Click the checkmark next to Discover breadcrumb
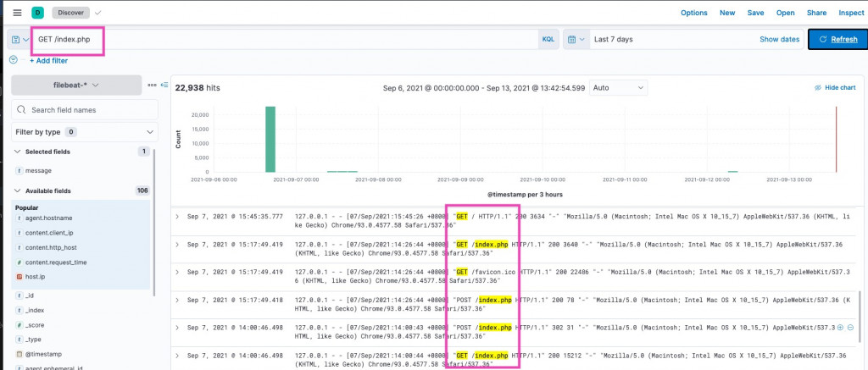Screen dimensions: 868x370 pyautogui.click(x=98, y=13)
